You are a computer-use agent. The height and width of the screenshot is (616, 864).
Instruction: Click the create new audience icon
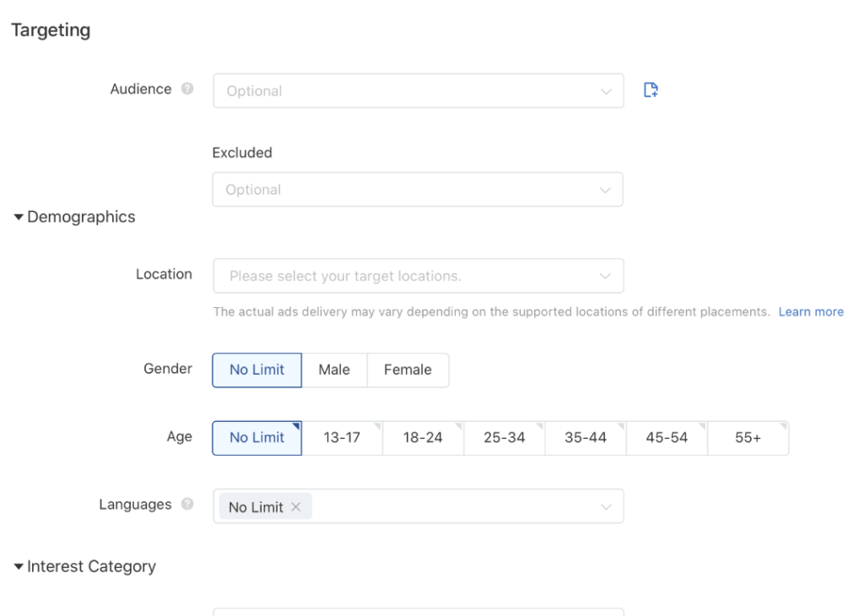coord(651,89)
